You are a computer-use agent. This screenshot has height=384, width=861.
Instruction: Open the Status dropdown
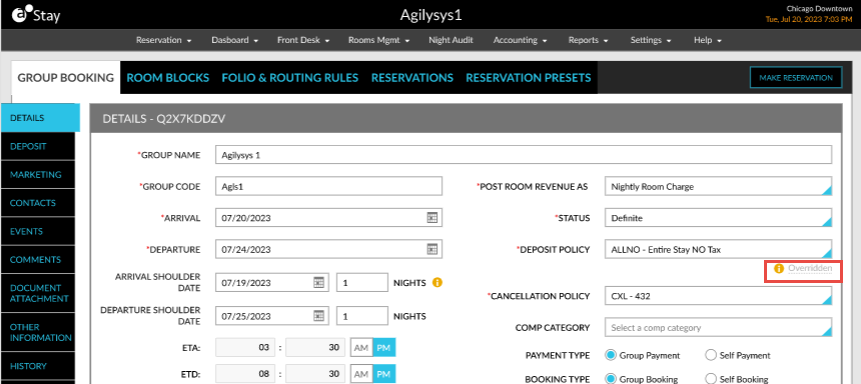click(x=718, y=218)
